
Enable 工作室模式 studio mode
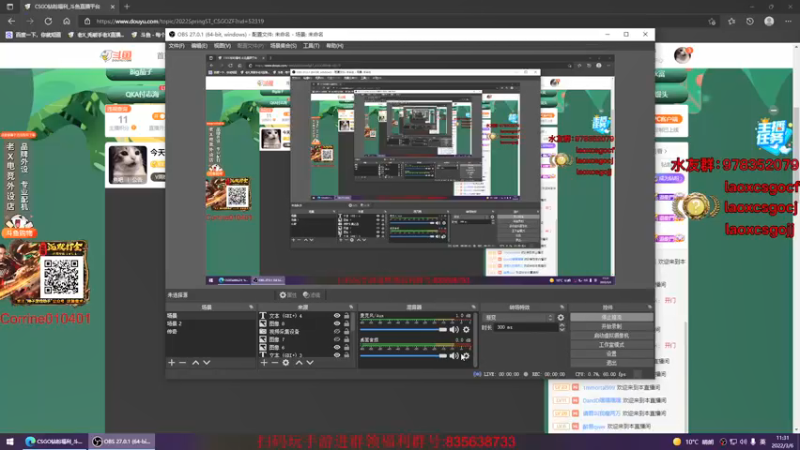click(611, 345)
